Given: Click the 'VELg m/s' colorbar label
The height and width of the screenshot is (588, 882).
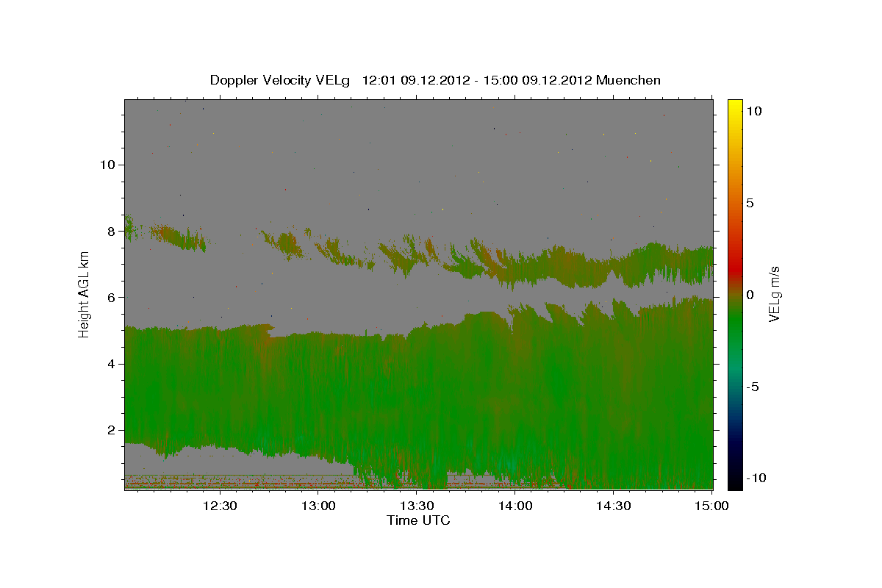Looking at the screenshot, I should coord(774,294).
